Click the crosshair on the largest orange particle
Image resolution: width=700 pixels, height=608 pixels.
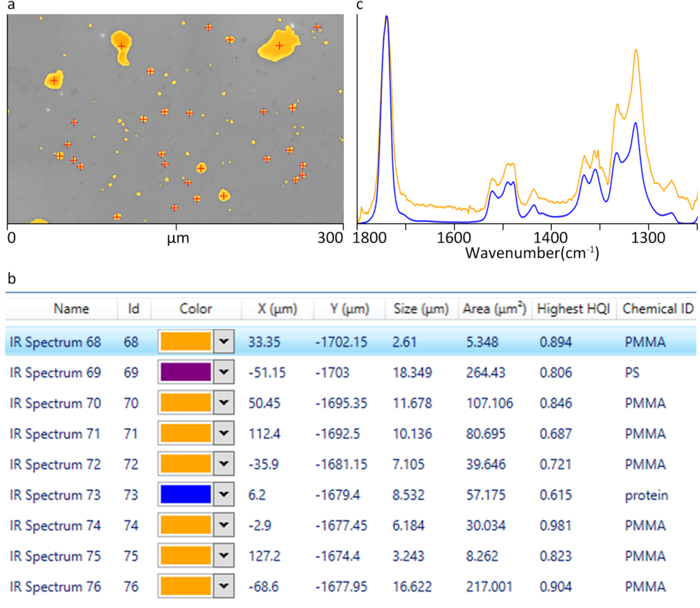(x=279, y=46)
